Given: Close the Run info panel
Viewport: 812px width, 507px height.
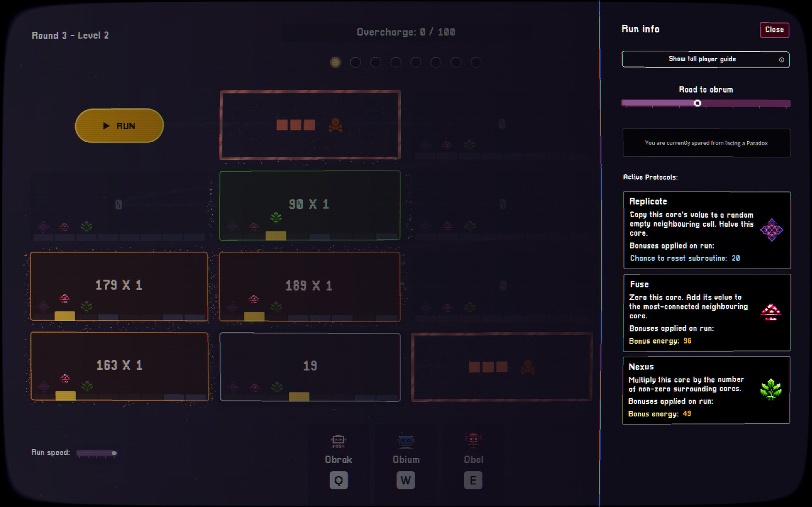Looking at the screenshot, I should (x=774, y=30).
